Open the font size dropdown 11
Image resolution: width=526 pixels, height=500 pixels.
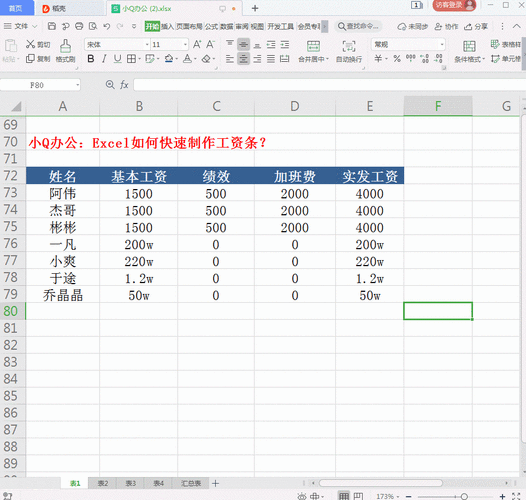[185, 44]
